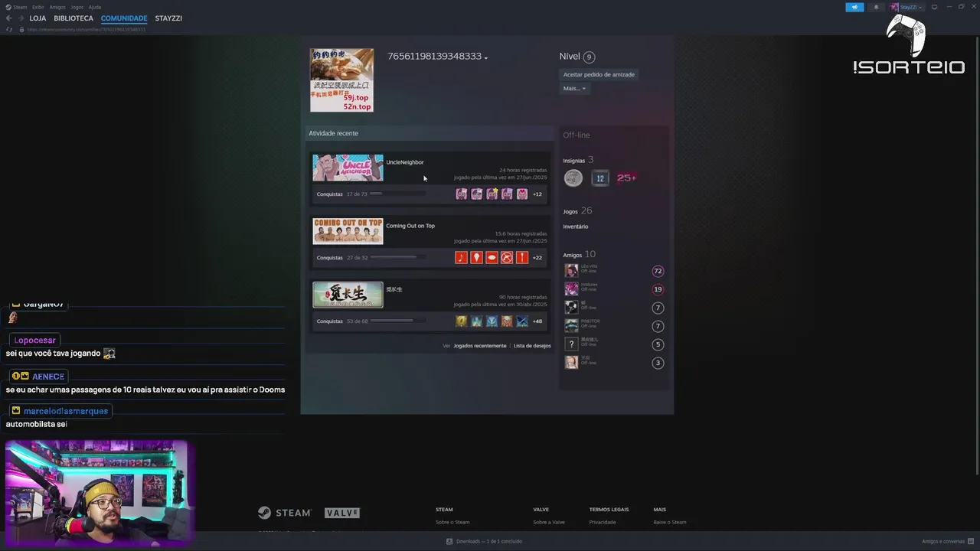
Task: Click the number 12 badge
Action: [600, 178]
